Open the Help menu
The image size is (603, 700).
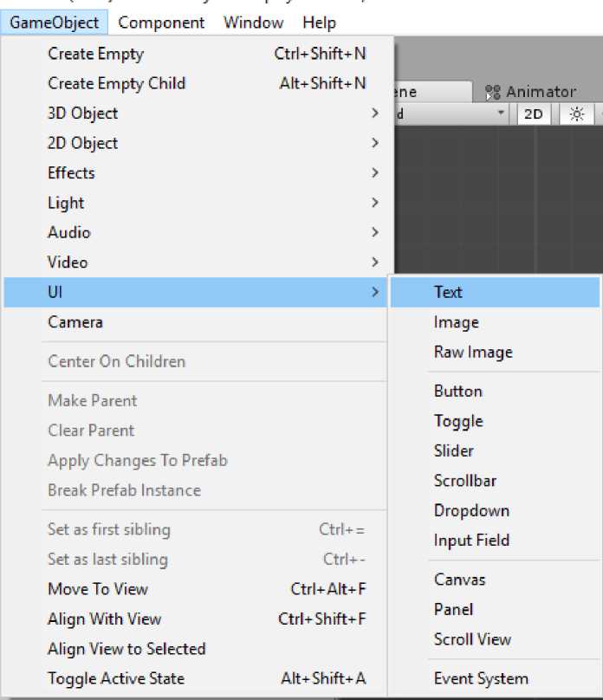[x=320, y=23]
